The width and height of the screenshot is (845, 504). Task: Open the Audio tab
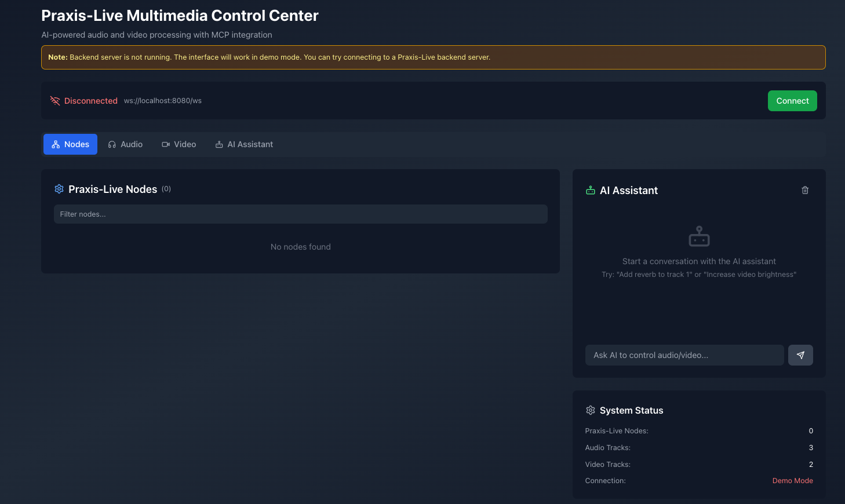coord(125,144)
